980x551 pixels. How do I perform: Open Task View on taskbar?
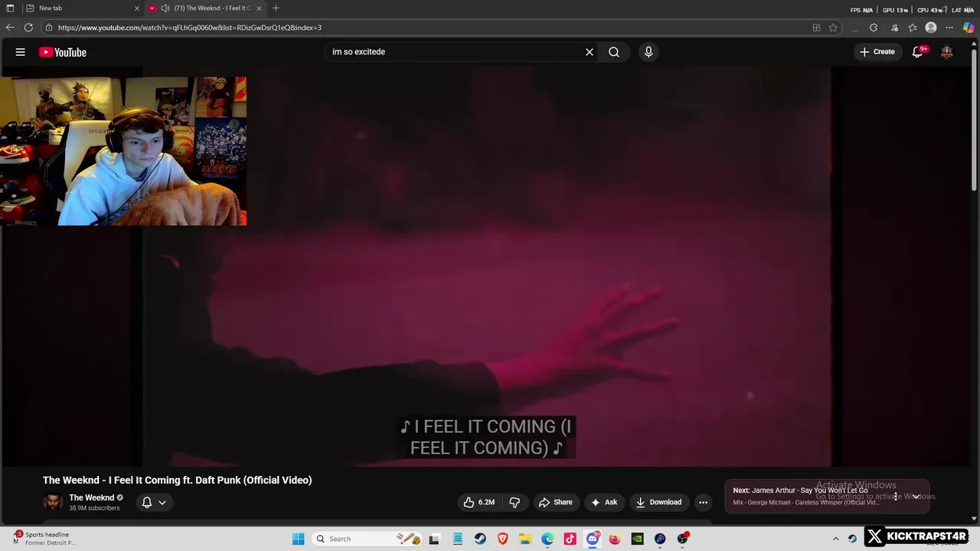pos(434,539)
